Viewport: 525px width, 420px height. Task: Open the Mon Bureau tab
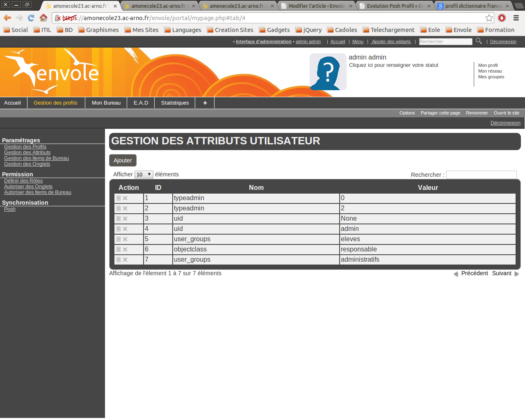106,103
